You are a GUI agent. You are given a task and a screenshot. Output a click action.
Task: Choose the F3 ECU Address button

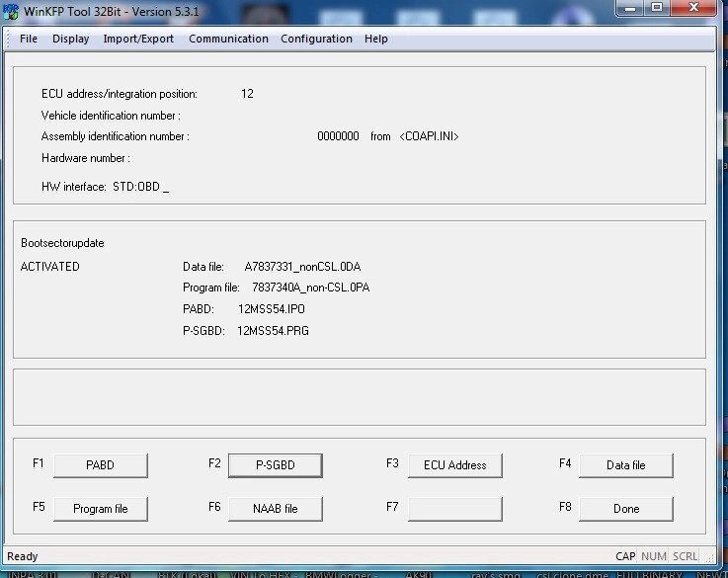454,465
